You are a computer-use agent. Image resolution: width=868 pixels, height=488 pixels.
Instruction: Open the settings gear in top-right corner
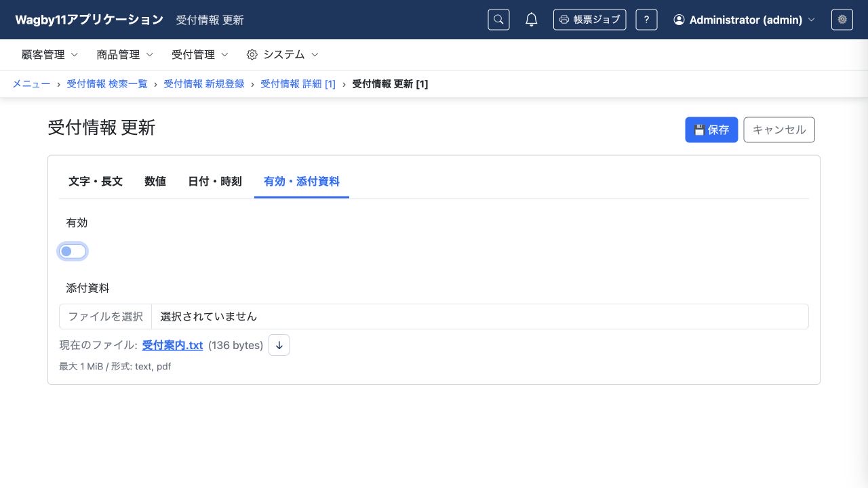tap(842, 20)
